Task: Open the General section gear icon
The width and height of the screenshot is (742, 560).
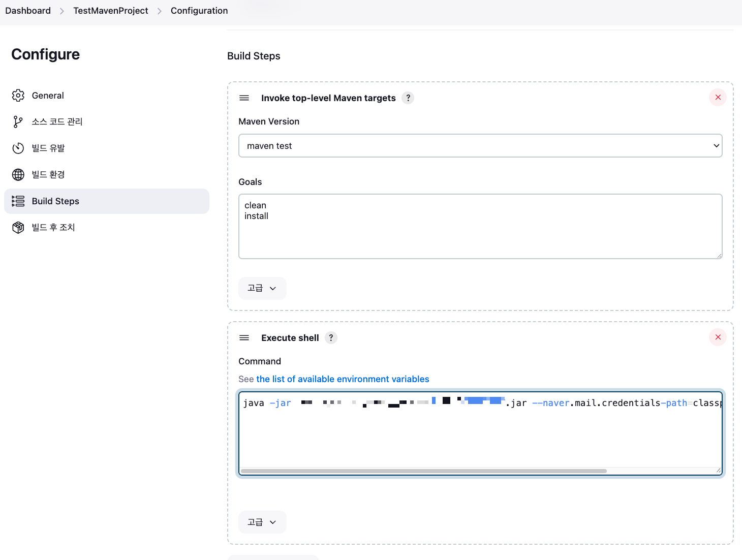Action: pyautogui.click(x=18, y=96)
